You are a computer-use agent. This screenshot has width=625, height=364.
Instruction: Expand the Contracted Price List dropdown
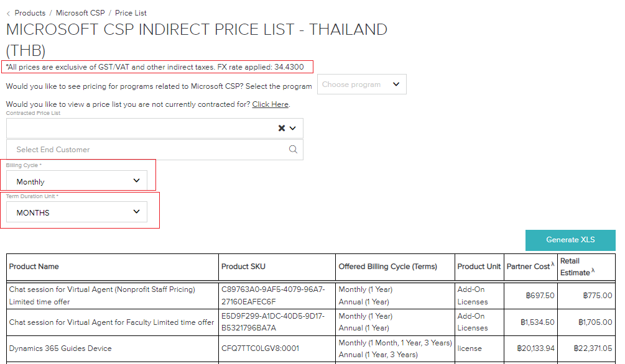pos(293,128)
